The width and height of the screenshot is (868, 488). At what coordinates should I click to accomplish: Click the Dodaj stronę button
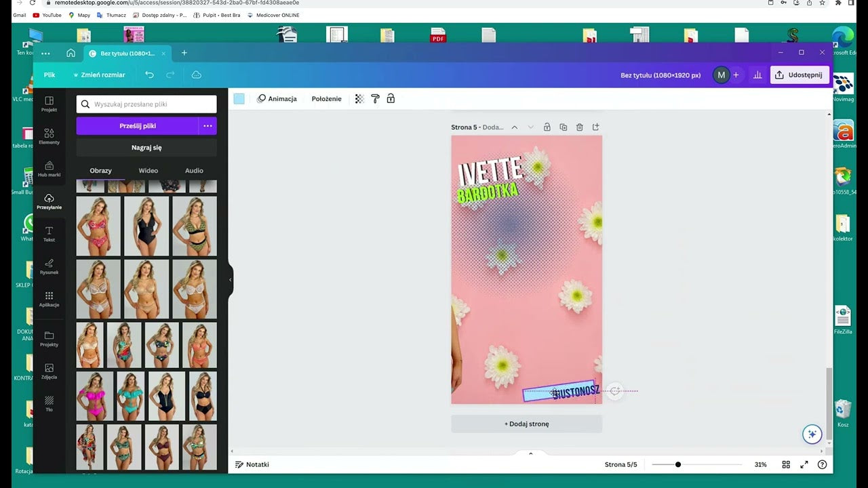527,424
